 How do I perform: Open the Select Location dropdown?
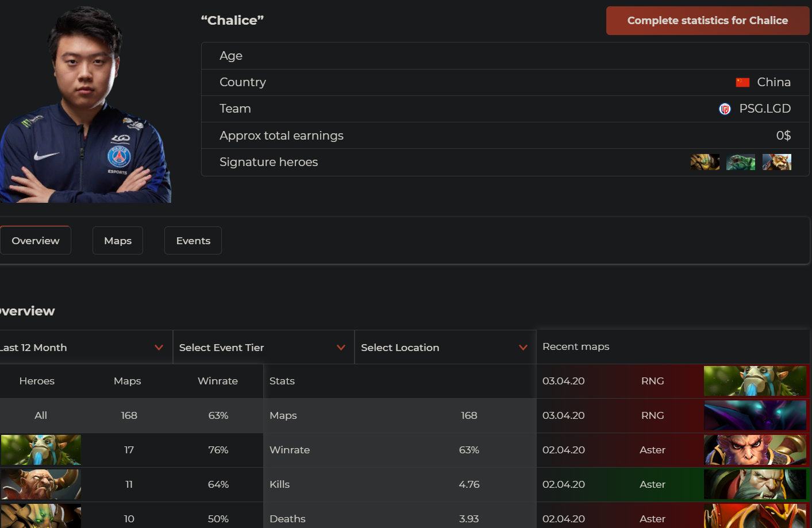pyautogui.click(x=444, y=348)
